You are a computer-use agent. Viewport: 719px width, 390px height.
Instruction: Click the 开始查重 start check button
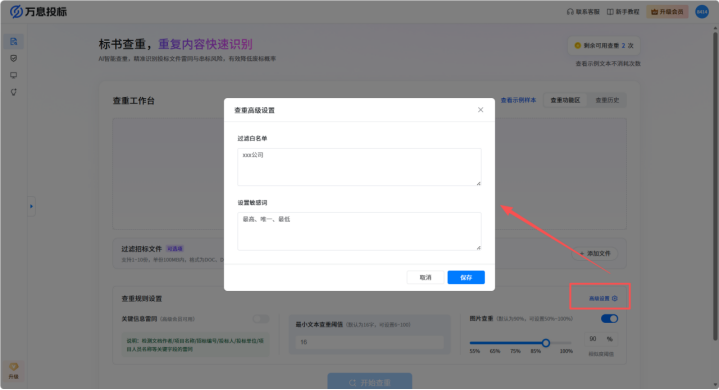point(370,382)
